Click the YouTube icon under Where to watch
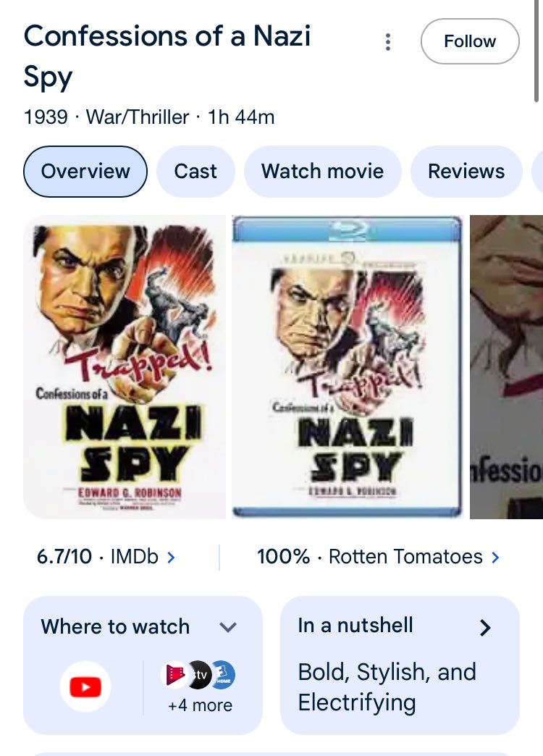This screenshot has width=543, height=756. tap(85, 687)
